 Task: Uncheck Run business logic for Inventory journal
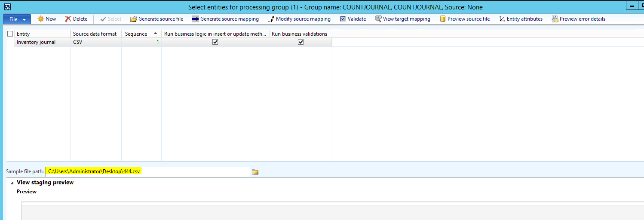215,42
